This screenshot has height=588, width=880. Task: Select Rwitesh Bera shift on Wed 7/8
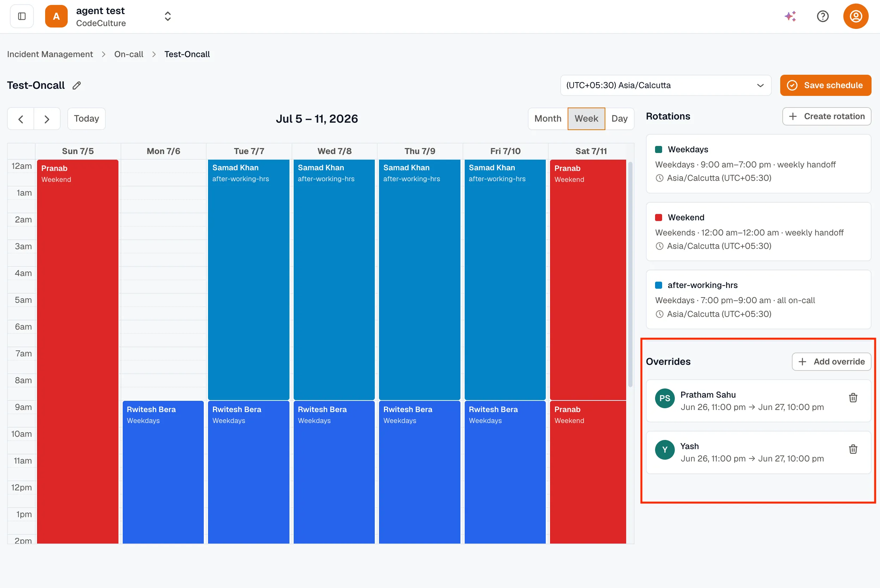tap(334, 472)
